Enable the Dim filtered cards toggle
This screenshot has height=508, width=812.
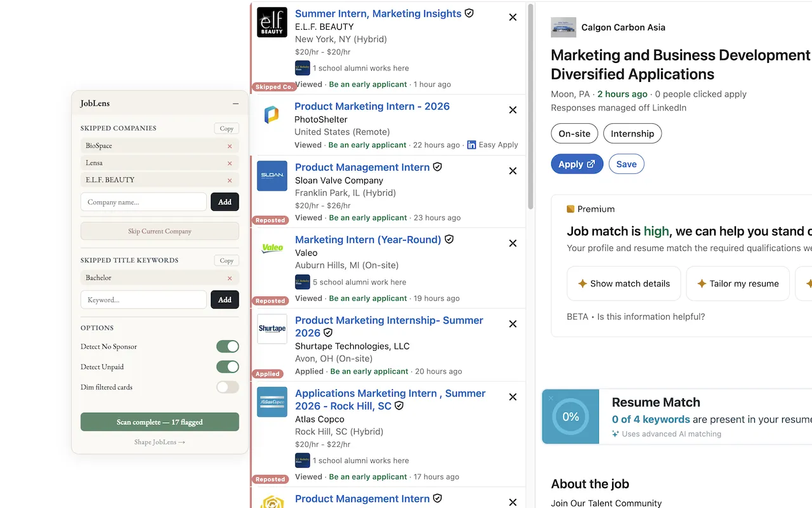pos(227,387)
